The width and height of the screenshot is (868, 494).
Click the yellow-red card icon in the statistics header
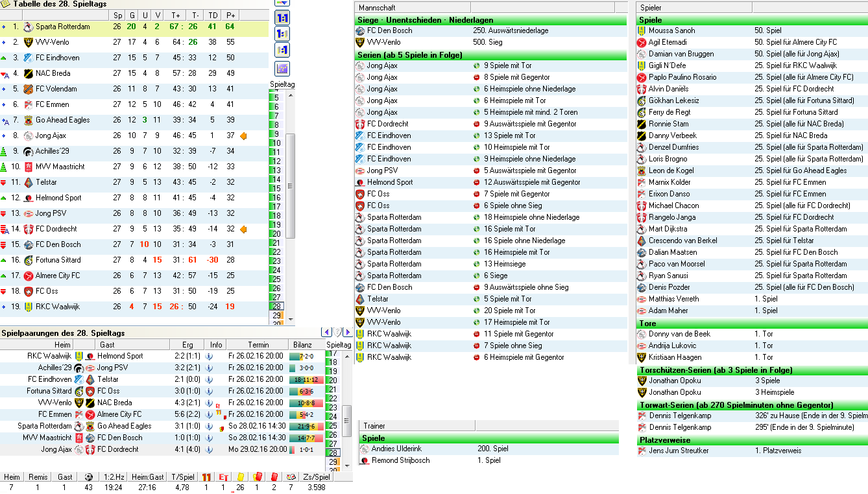click(x=257, y=476)
